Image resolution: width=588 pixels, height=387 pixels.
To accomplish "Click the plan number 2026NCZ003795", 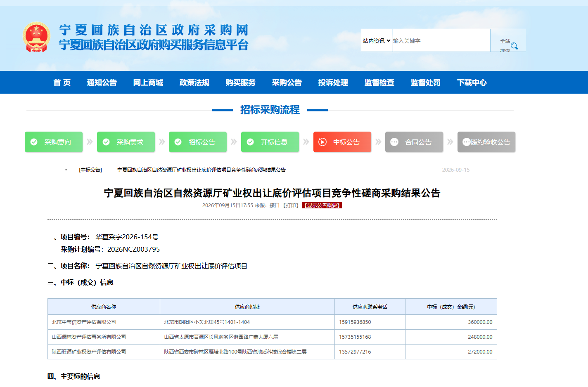I will (x=133, y=250).
